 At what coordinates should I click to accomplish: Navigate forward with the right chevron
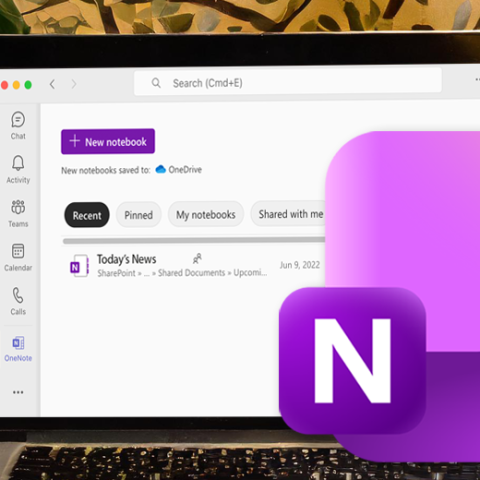(74, 84)
